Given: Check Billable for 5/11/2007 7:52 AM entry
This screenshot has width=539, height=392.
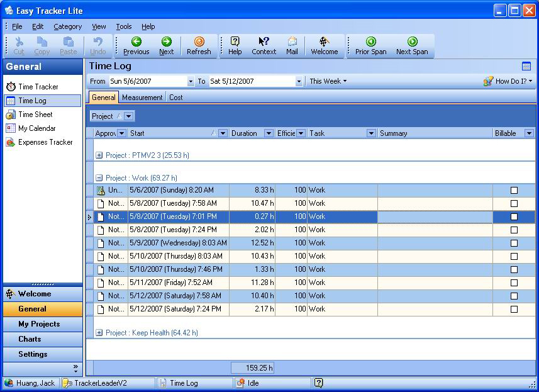Looking at the screenshot, I should [x=514, y=283].
